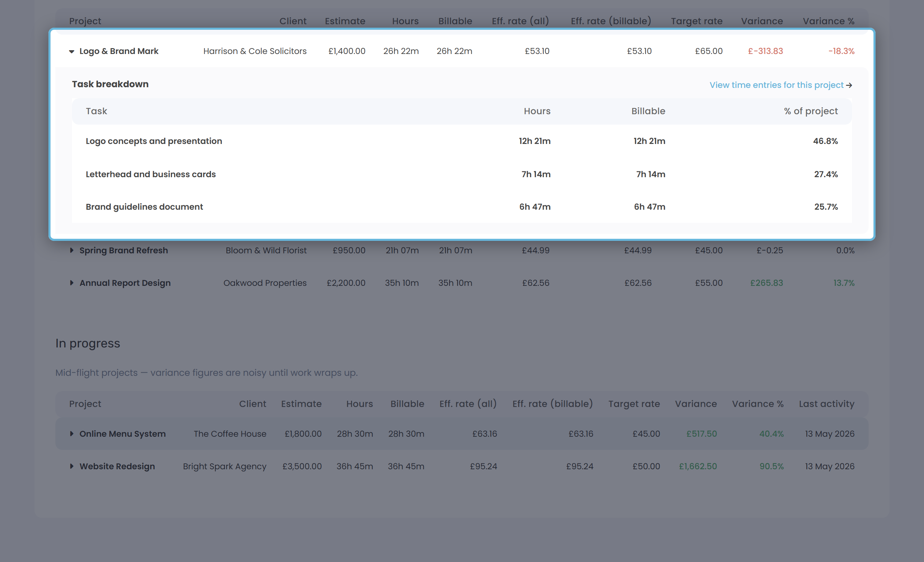
Task: Click the Task breakdown heading
Action: click(x=110, y=84)
